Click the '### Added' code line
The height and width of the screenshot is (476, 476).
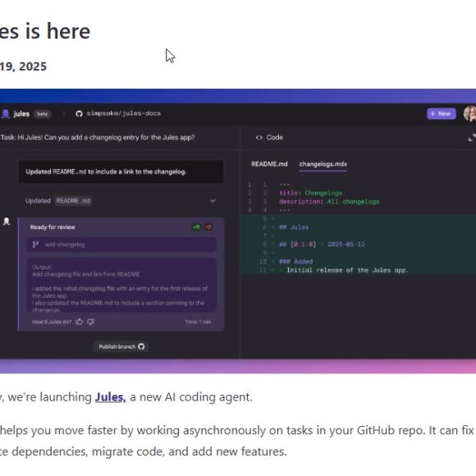pyautogui.click(x=296, y=261)
